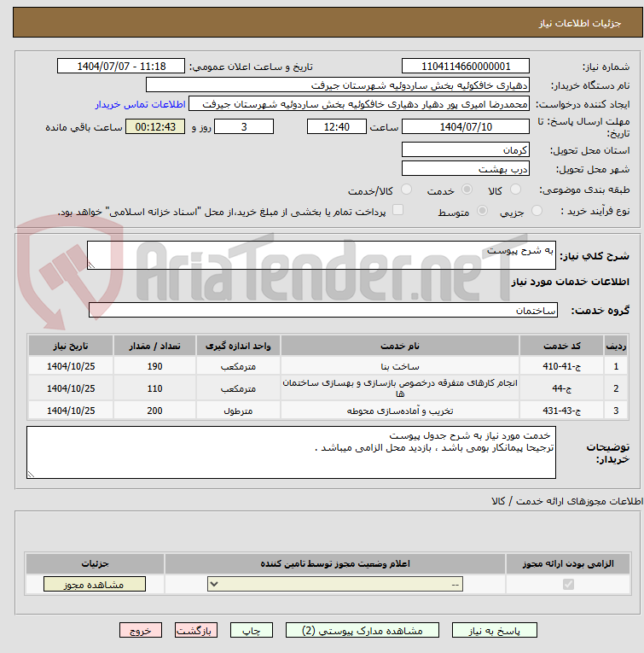Click the 'نام خدمت' column header
644x653 pixels.
click(x=400, y=346)
